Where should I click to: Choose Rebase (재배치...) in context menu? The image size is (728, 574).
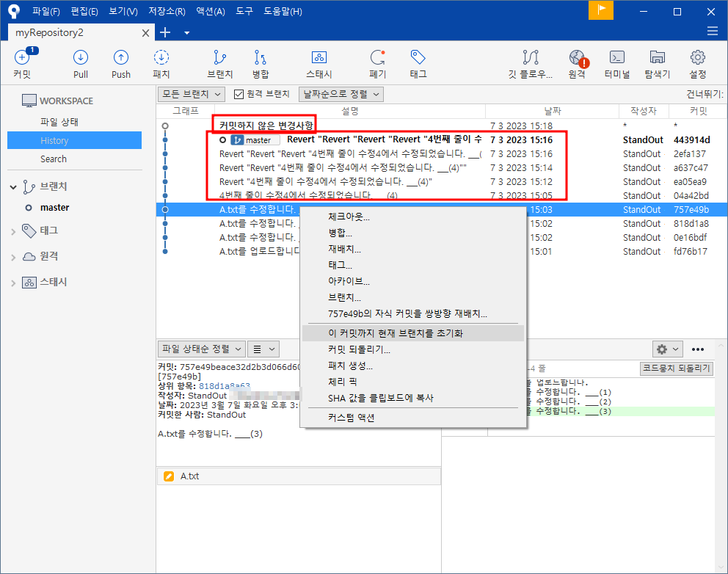point(412,249)
